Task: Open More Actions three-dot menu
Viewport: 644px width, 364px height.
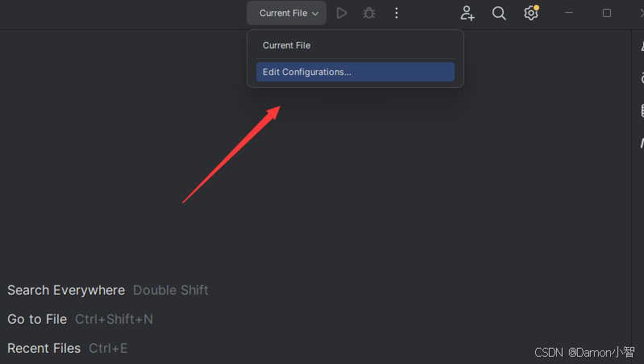Action: (397, 13)
